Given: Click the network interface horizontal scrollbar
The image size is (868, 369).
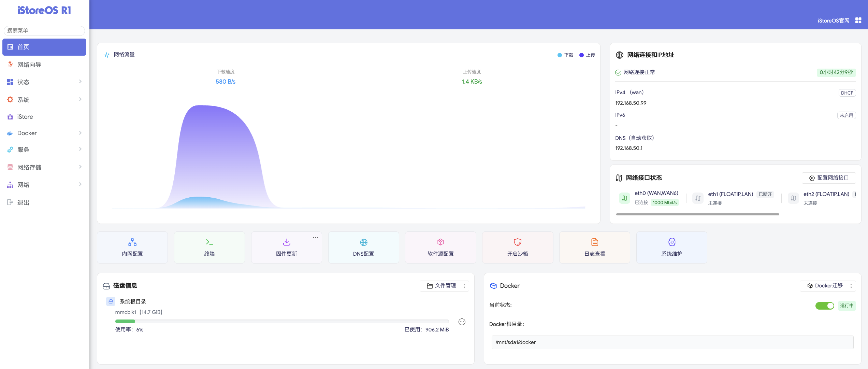Looking at the screenshot, I should point(697,214).
